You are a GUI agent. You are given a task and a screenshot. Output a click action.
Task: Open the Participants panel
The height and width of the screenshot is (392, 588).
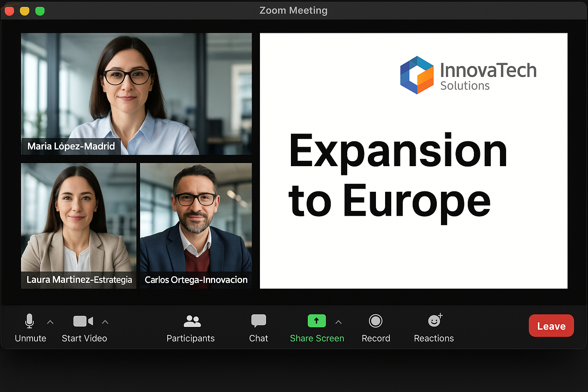(x=192, y=322)
